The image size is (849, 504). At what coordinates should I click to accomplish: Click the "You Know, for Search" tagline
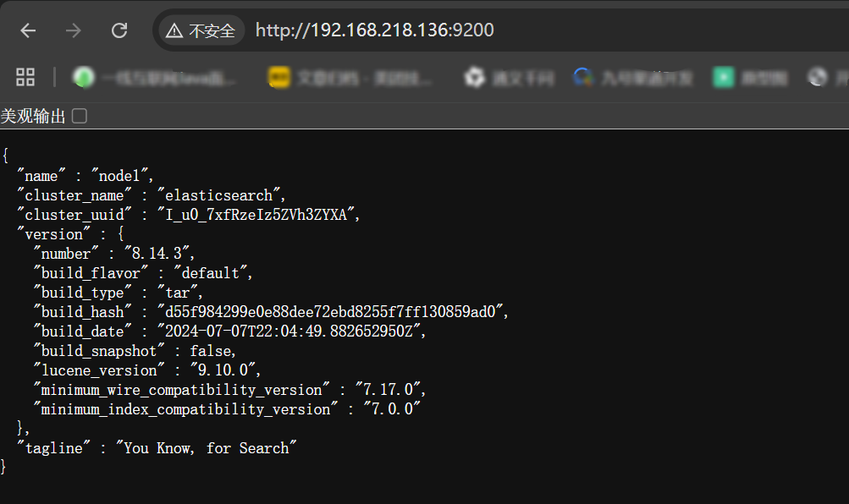point(206,448)
